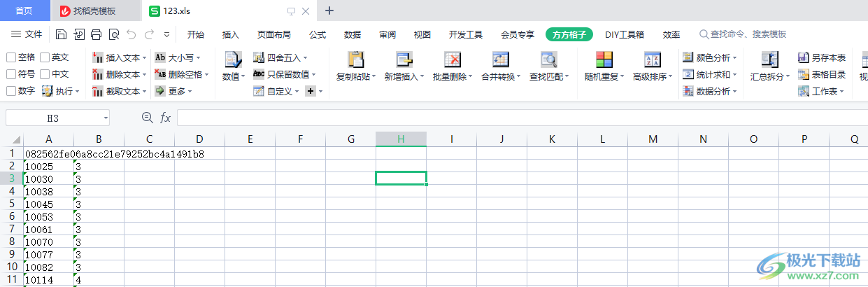
Task: Switch to the 页面布局 ribbon tab
Action: pos(273,34)
